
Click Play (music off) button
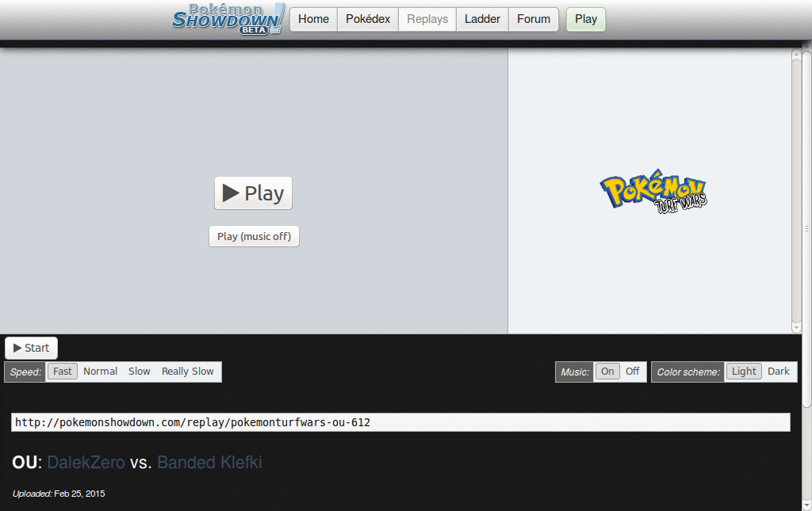click(x=254, y=236)
